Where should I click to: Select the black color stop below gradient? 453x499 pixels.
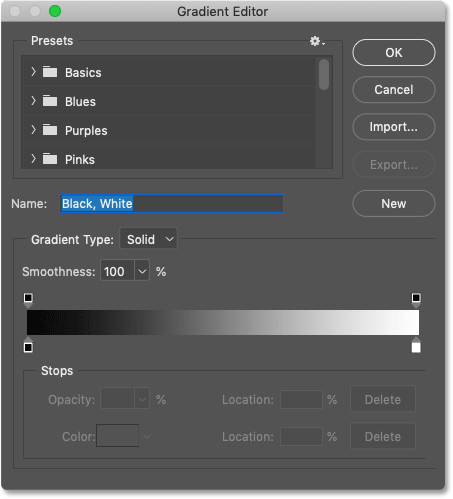point(28,345)
